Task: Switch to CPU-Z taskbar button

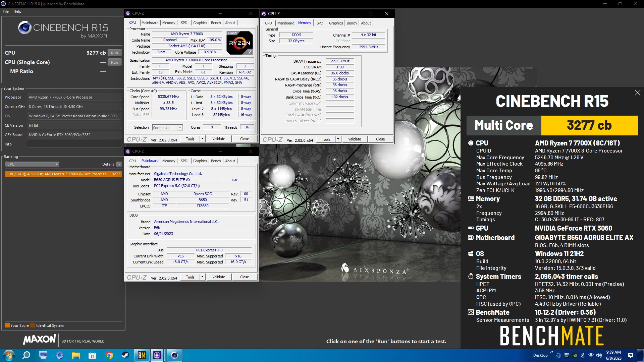Action: coord(157,355)
